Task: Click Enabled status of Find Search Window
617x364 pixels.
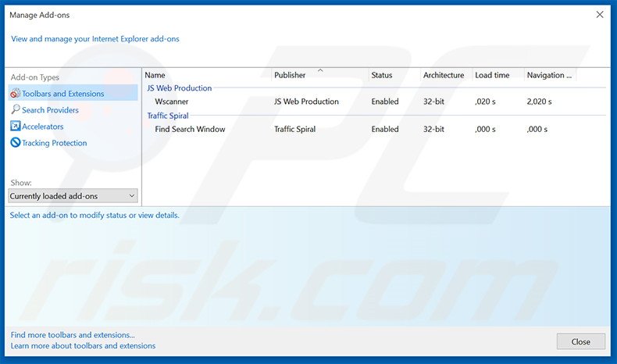Action: 385,129
